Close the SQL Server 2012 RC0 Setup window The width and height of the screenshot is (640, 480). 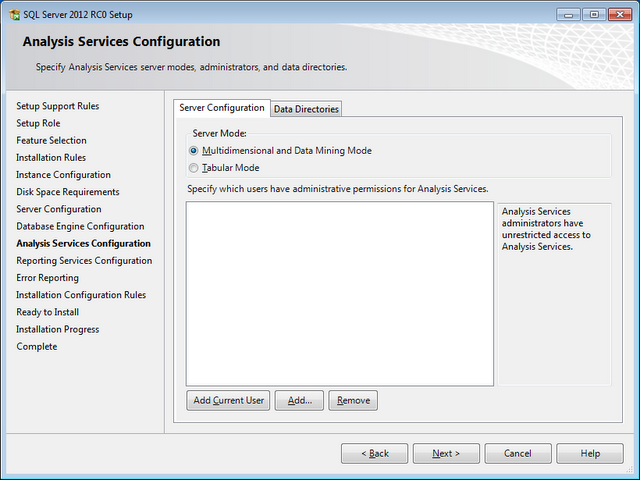620,15
